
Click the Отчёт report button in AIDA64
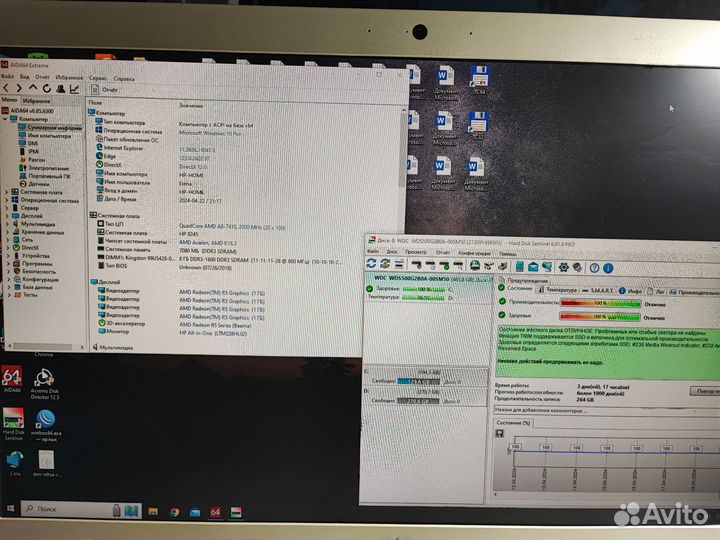[x=105, y=90]
